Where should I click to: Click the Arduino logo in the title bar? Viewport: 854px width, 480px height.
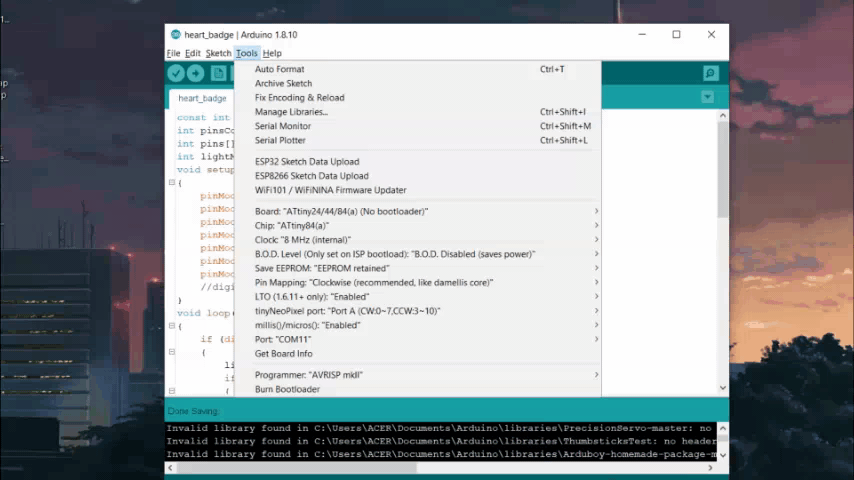coord(175,34)
